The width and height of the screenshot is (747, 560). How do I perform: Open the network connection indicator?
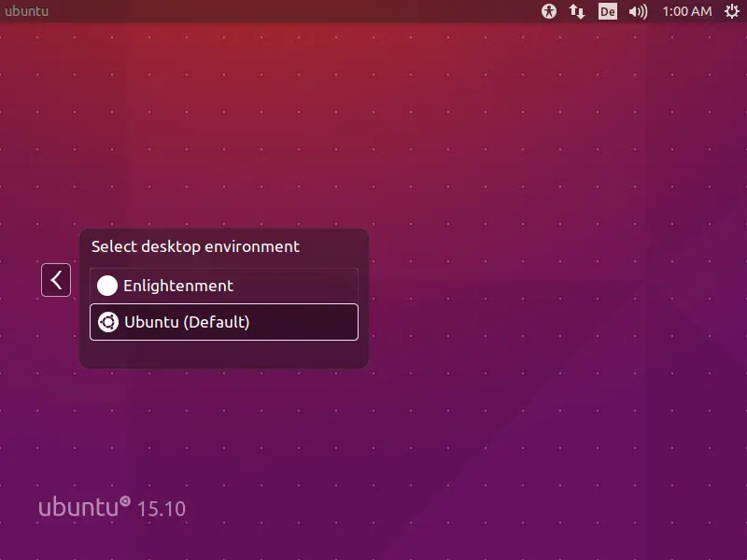click(x=577, y=11)
